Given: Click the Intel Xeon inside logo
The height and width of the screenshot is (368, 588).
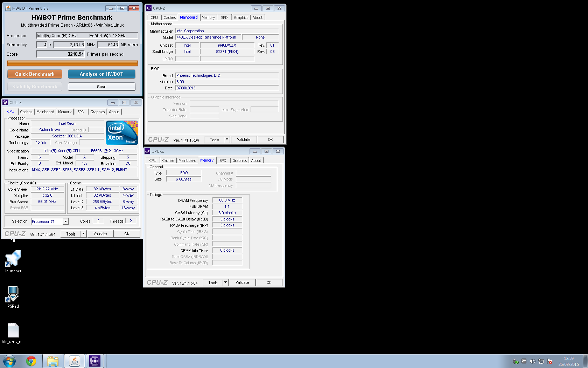Looking at the screenshot, I should click(122, 133).
